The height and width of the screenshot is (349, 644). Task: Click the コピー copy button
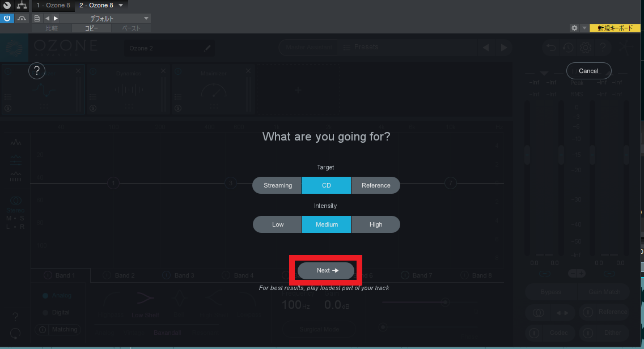pos(91,28)
